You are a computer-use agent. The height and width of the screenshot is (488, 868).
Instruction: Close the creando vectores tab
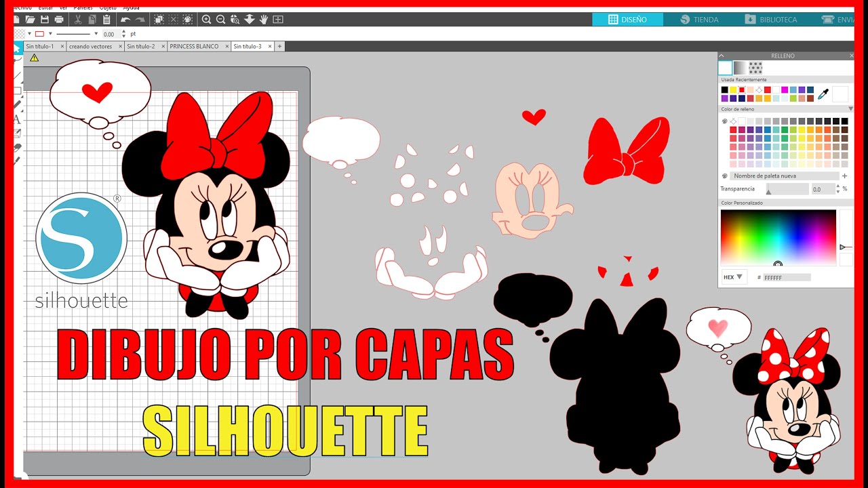pyautogui.click(x=120, y=46)
